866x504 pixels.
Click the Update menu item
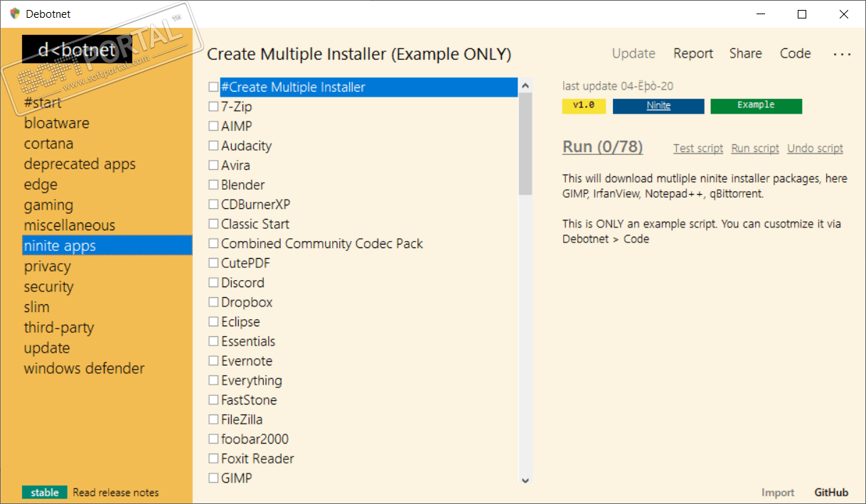click(634, 54)
